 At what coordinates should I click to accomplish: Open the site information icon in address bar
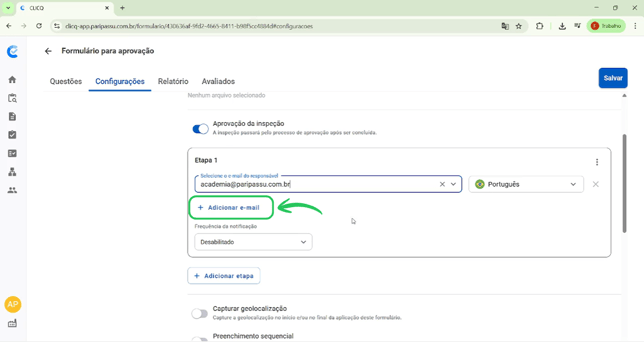[x=57, y=26]
